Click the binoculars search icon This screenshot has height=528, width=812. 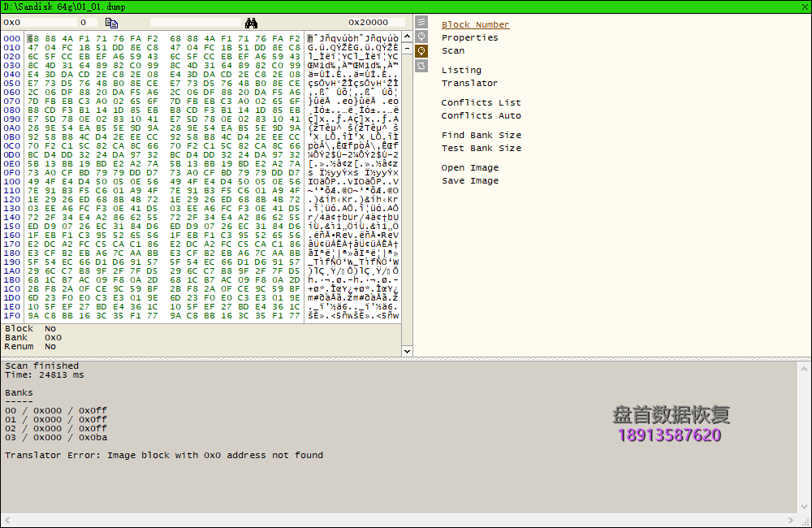[x=251, y=23]
